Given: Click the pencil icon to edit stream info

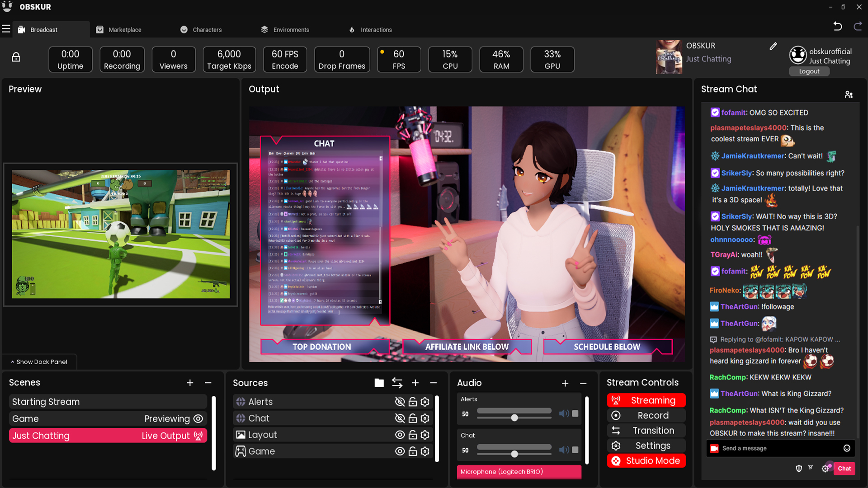Looking at the screenshot, I should 773,46.
